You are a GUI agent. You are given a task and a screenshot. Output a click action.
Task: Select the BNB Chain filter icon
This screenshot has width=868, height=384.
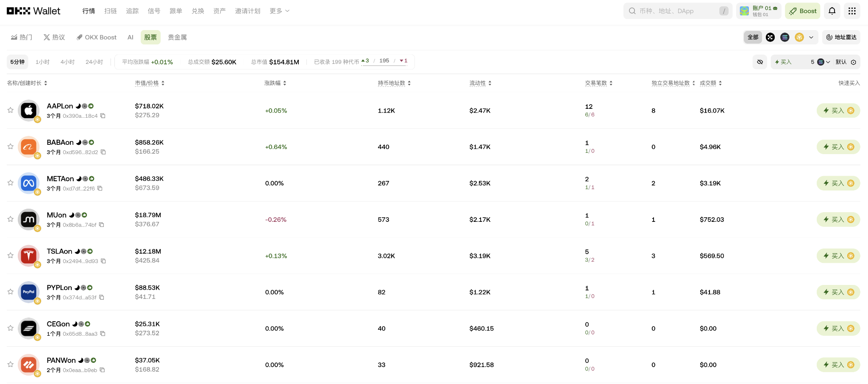[799, 37]
